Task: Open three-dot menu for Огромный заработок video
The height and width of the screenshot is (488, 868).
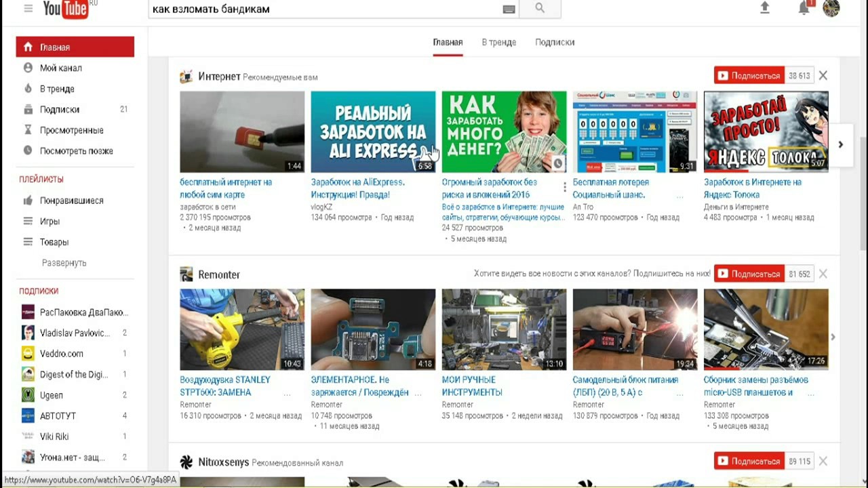Action: [564, 186]
